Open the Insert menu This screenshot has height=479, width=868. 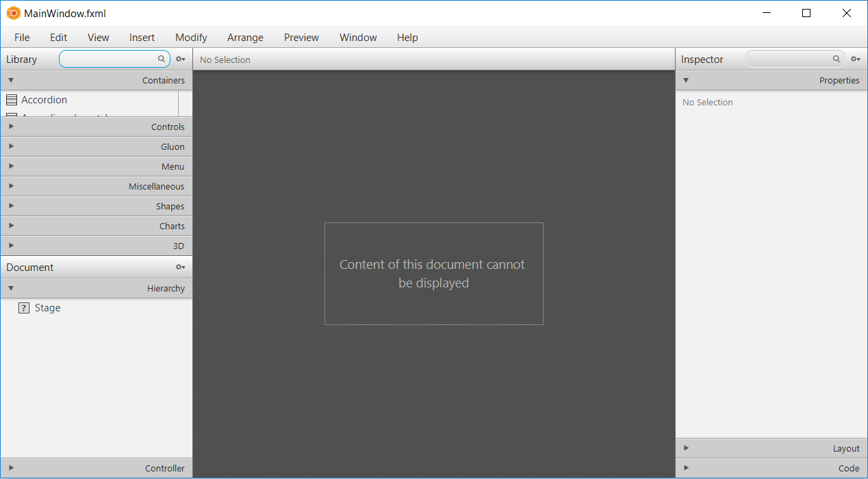tap(142, 38)
